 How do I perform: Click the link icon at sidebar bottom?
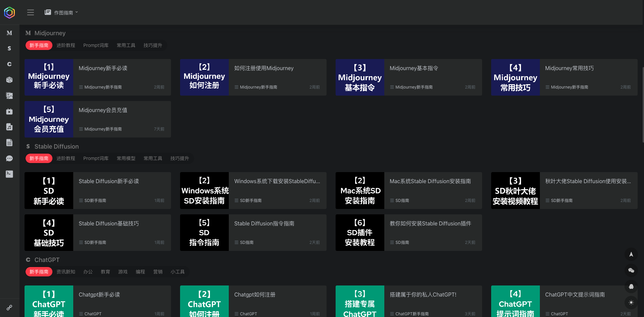point(9,308)
